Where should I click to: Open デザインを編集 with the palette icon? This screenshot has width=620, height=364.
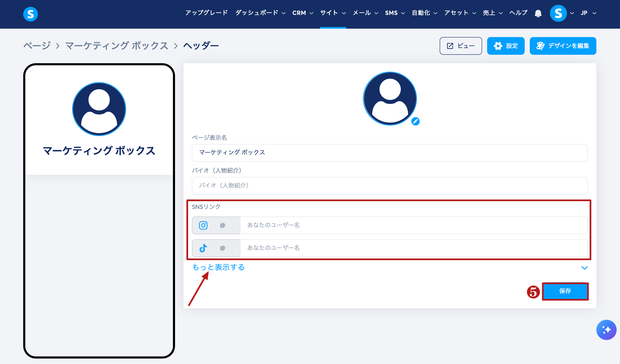pyautogui.click(x=563, y=46)
